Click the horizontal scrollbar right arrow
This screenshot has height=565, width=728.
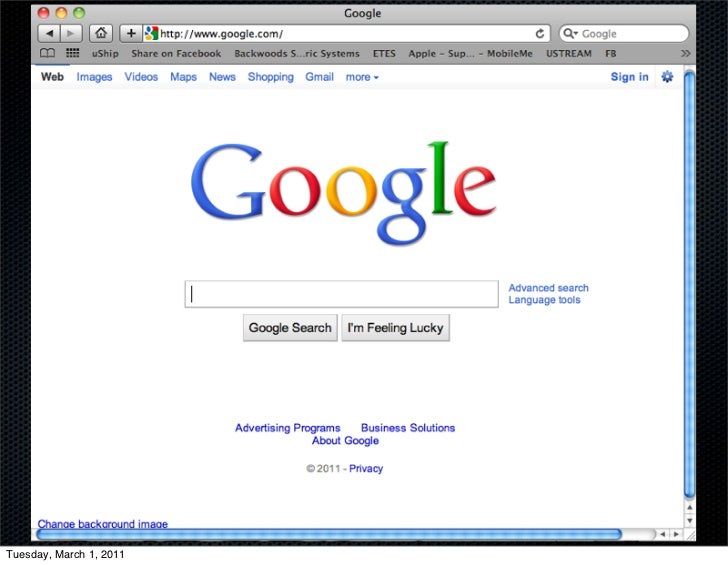(x=676, y=534)
